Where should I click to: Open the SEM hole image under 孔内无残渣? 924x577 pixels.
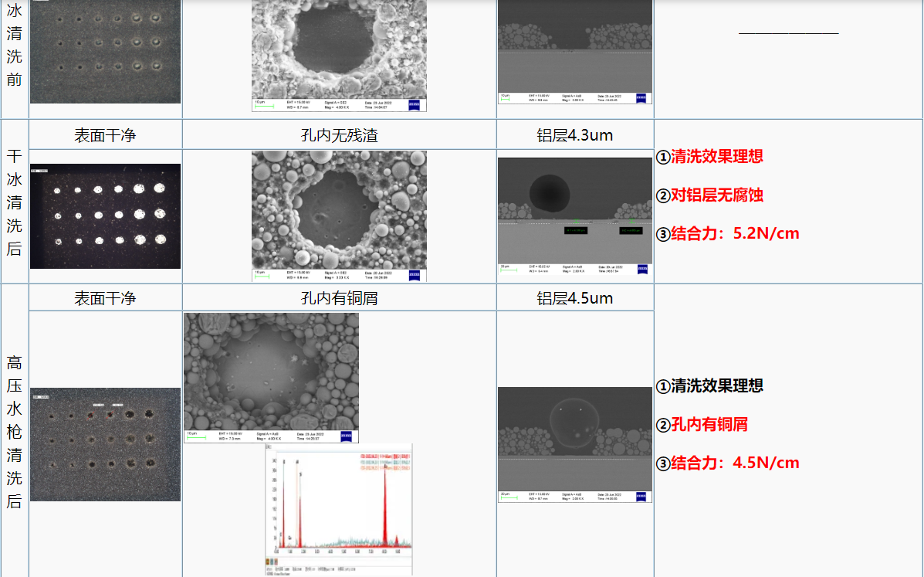click(339, 209)
